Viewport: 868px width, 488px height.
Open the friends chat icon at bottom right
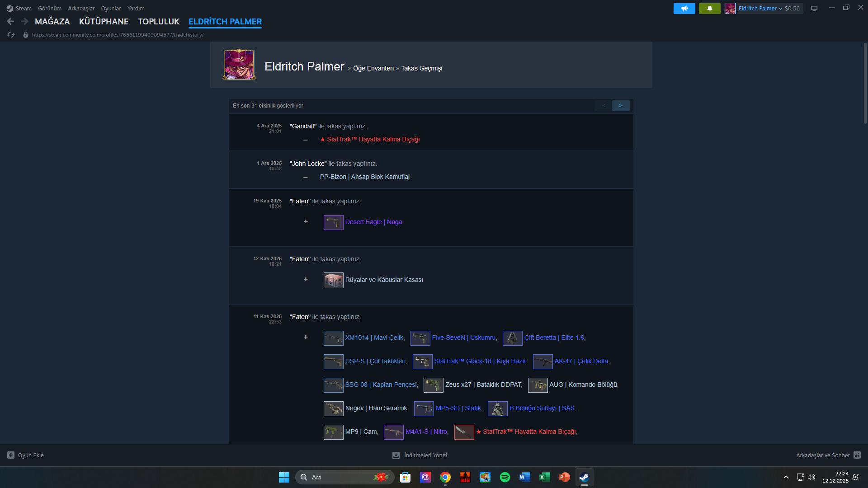(x=857, y=455)
